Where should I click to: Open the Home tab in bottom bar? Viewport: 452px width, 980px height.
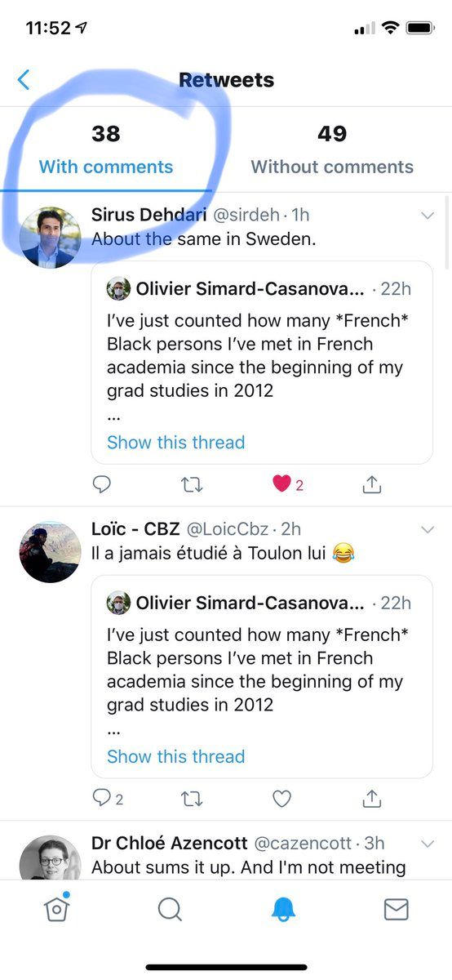(56, 908)
